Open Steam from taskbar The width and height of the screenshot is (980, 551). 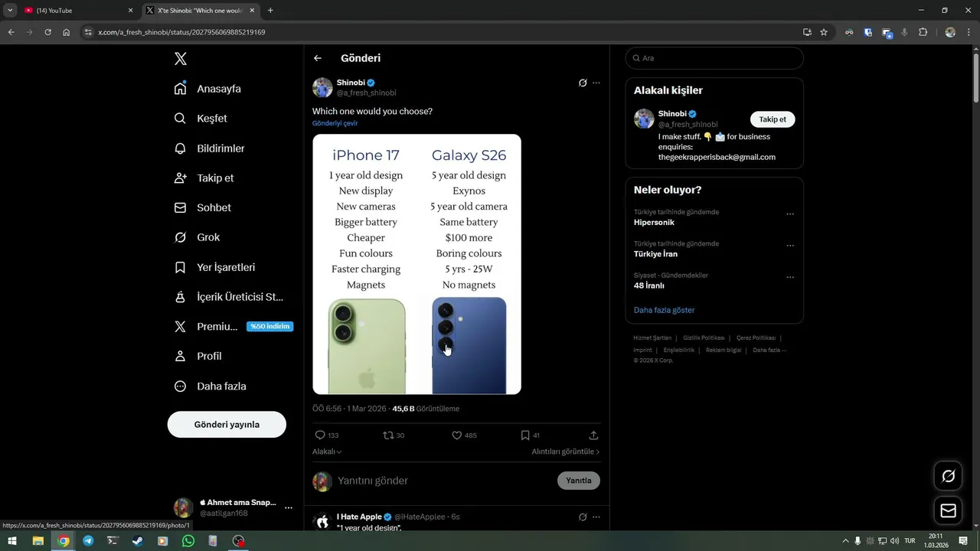138,541
